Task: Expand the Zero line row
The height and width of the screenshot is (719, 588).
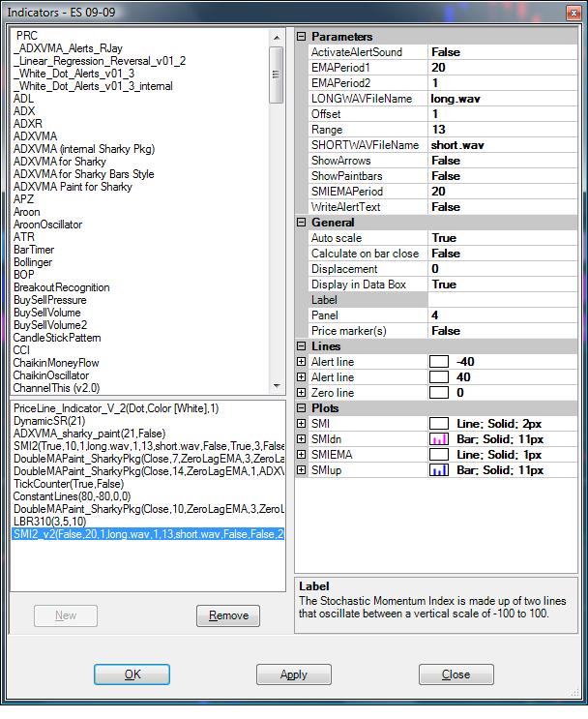Action: [x=301, y=393]
